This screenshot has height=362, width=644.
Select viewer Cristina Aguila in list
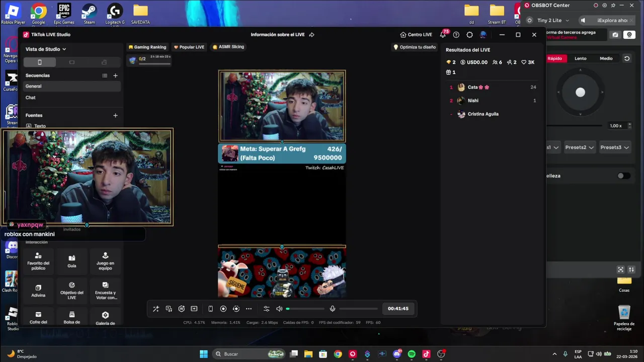tap(493, 114)
